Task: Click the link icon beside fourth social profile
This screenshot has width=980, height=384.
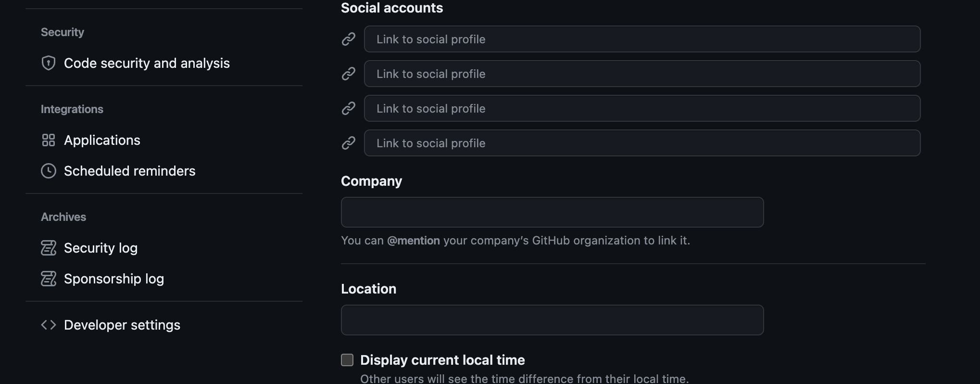Action: pos(349,143)
